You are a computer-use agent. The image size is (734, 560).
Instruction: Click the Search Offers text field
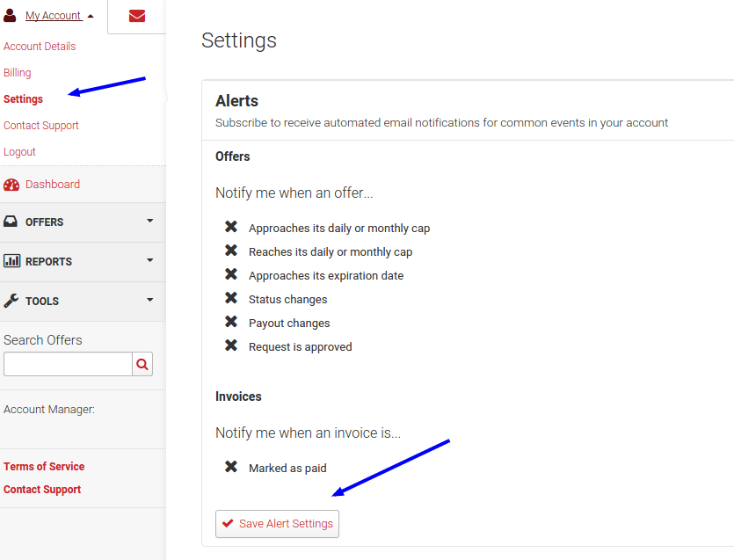[x=68, y=364]
